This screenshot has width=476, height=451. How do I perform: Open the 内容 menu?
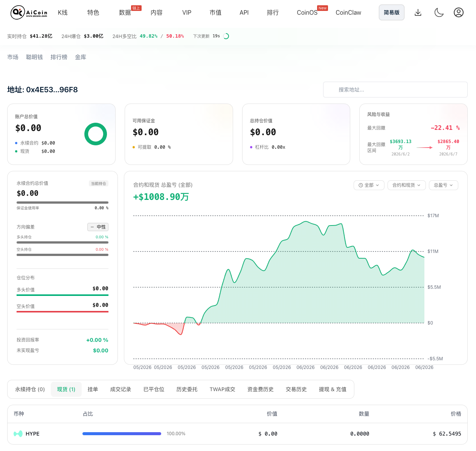pos(157,12)
